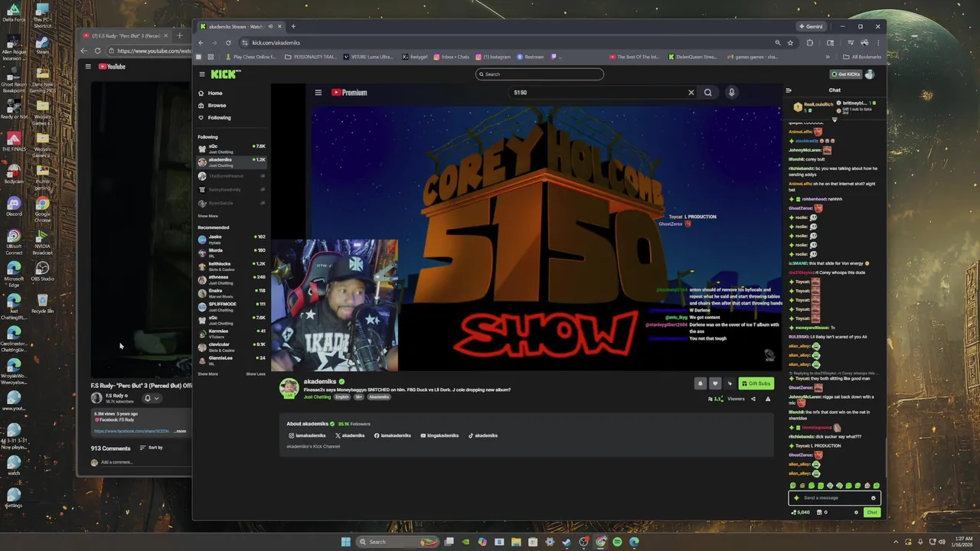Focus the Kick search box
The width and height of the screenshot is (980, 551).
tap(540, 74)
